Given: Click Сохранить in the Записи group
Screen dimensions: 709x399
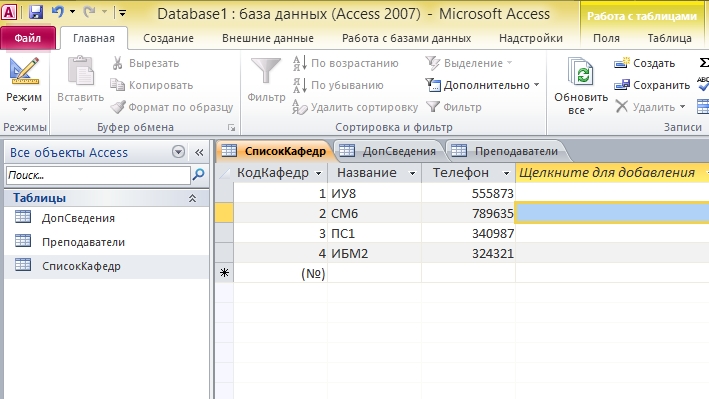Looking at the screenshot, I should click(x=652, y=85).
